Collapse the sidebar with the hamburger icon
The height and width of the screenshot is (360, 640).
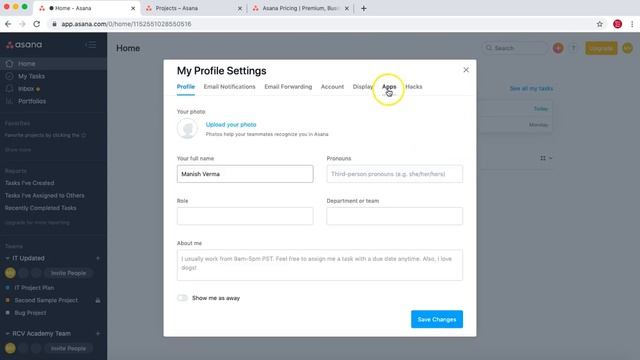click(91, 44)
